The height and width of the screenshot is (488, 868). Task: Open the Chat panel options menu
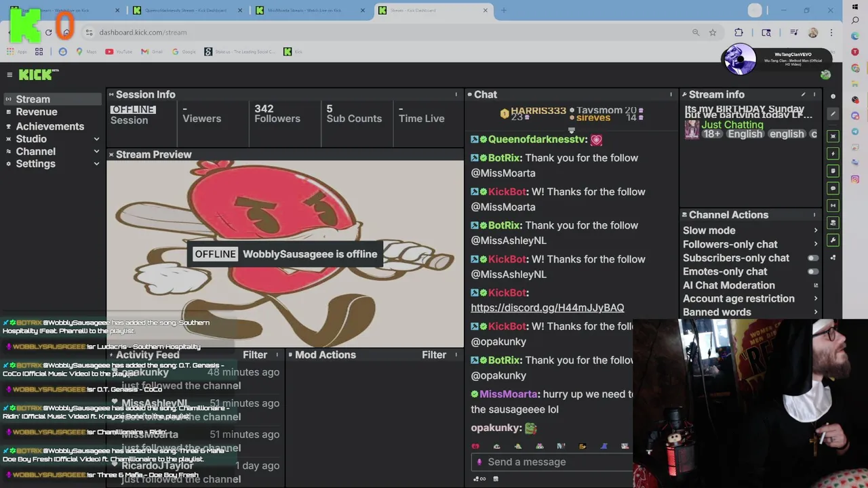[671, 95]
